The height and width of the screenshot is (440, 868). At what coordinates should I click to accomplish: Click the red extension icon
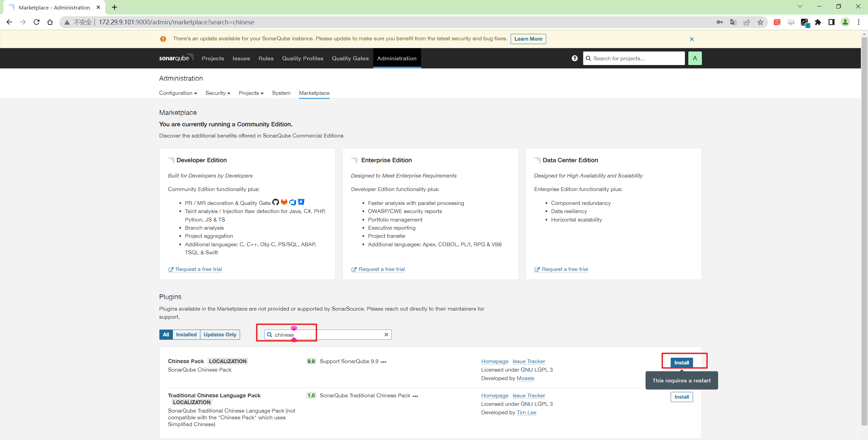click(777, 22)
